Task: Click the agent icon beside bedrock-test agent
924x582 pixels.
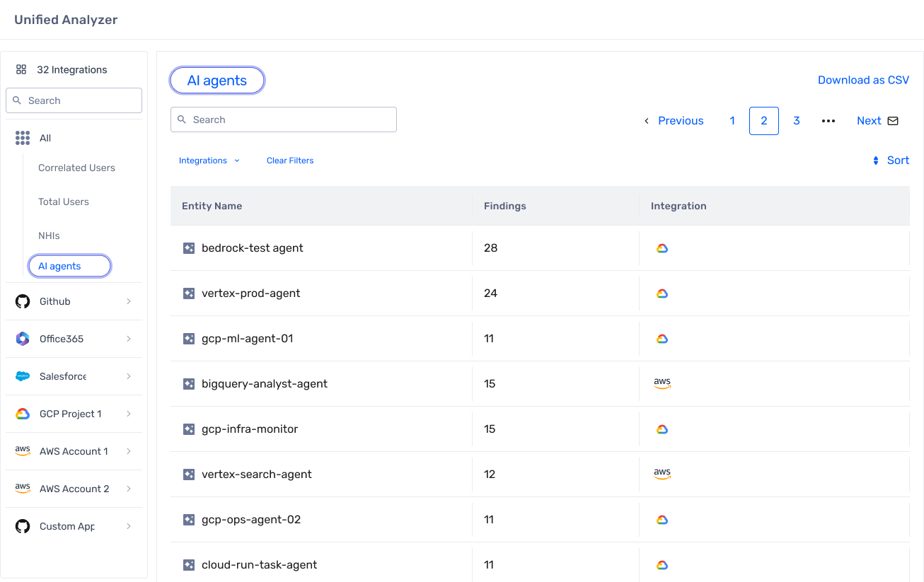Action: click(x=189, y=248)
